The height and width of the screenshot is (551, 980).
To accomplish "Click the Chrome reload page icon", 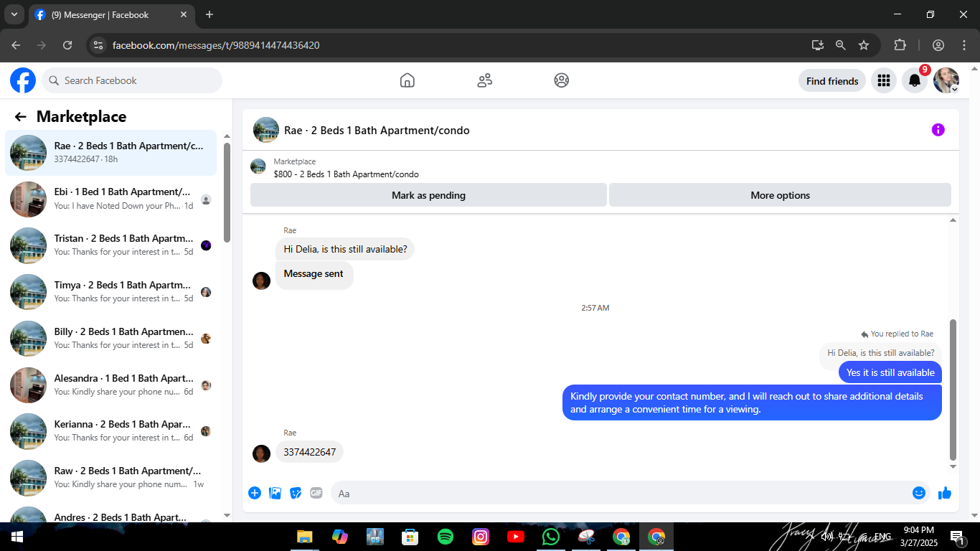I will pyautogui.click(x=67, y=45).
